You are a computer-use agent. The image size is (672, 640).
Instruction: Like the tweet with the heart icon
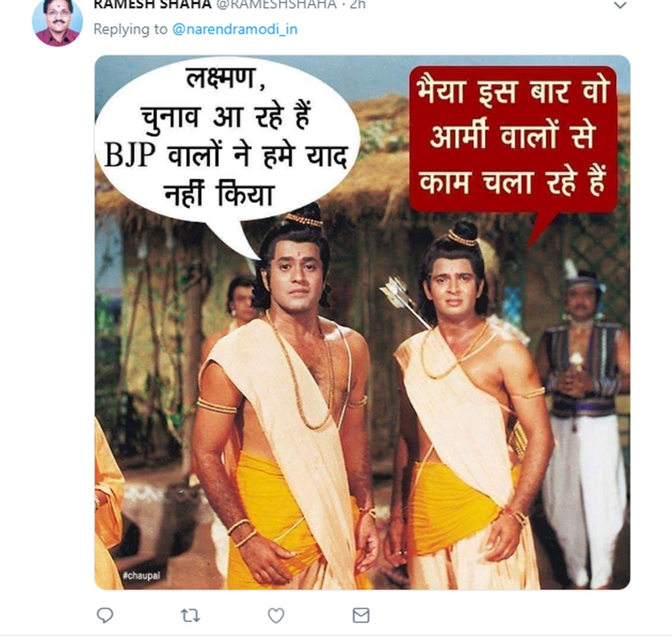pyautogui.click(x=275, y=615)
